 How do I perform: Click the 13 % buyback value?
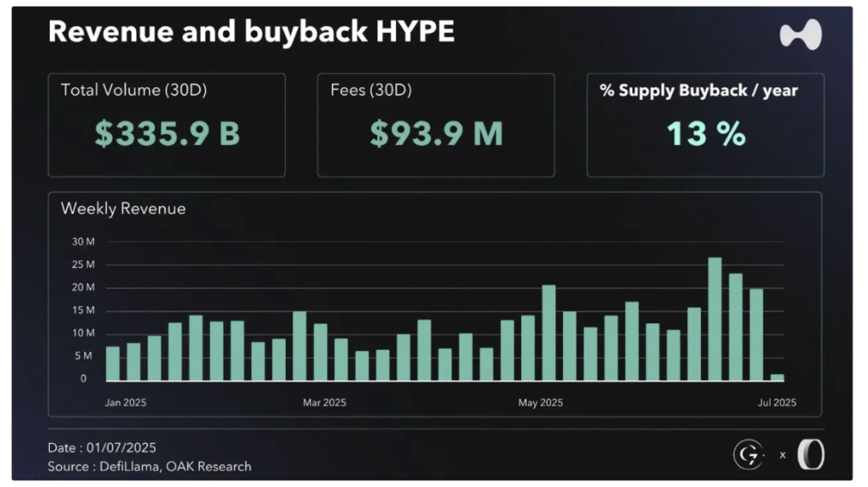click(x=705, y=134)
